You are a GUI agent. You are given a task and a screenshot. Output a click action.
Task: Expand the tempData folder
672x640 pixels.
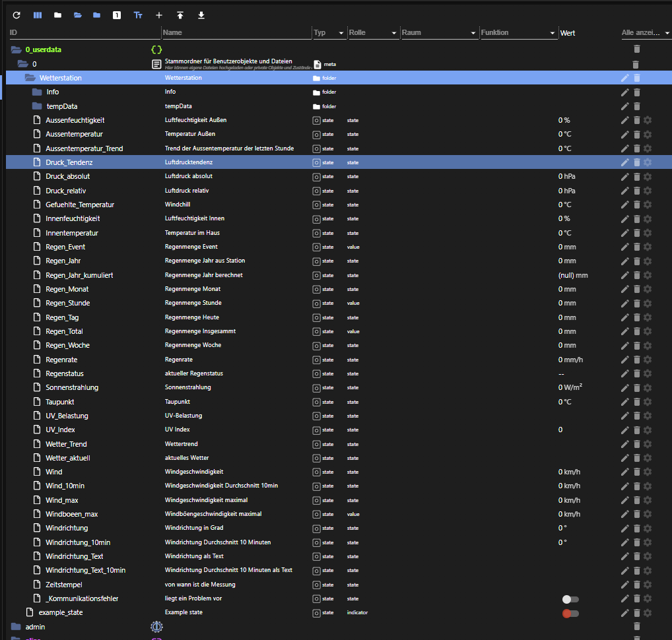coord(37,106)
